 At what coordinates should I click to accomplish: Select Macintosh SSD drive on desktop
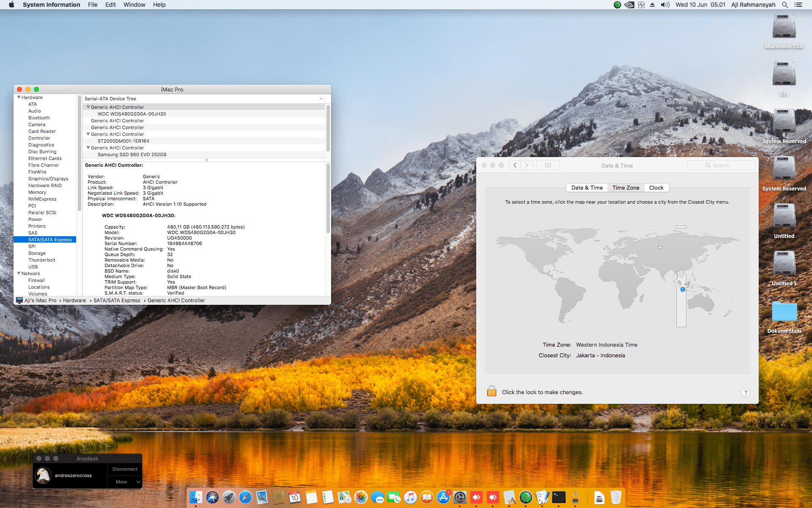784,32
